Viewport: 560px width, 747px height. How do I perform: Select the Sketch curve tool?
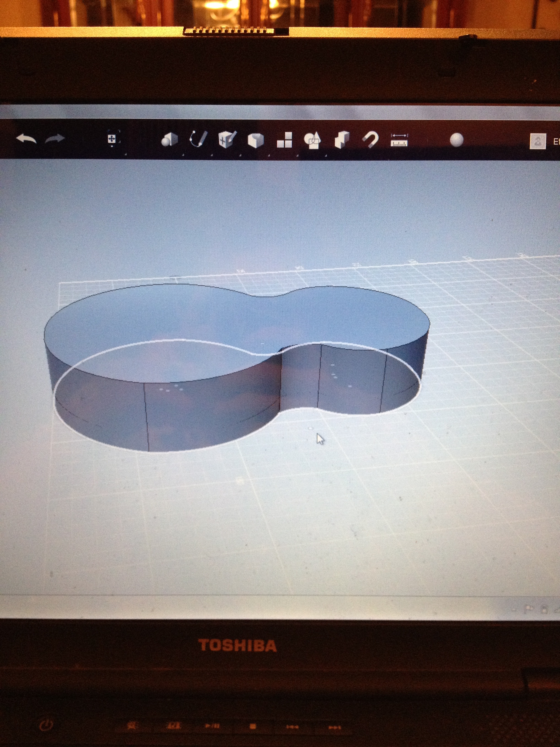[x=198, y=138]
